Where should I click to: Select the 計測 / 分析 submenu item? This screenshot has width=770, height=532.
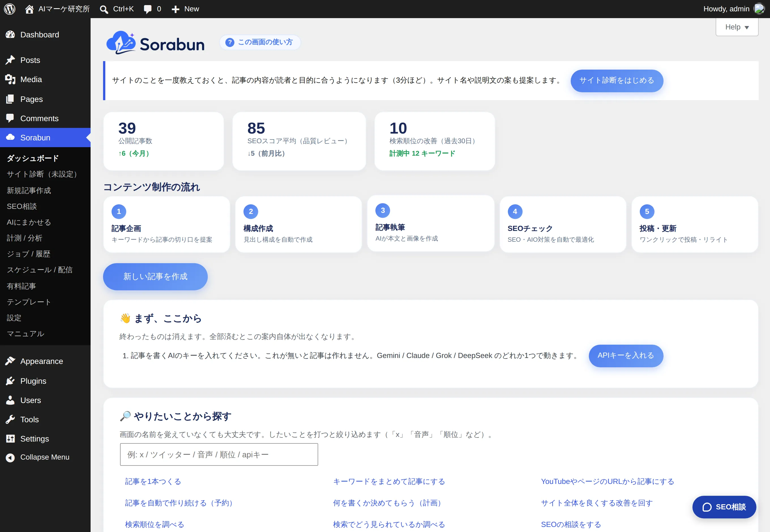click(x=24, y=238)
